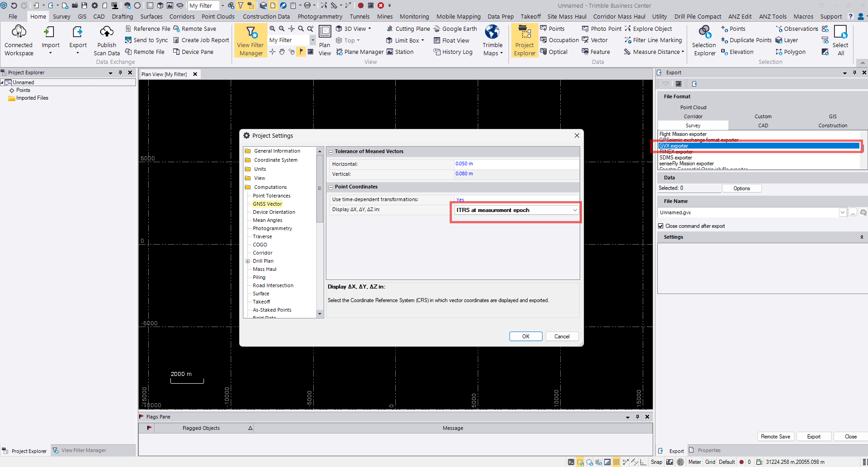The width and height of the screenshot is (868, 467).
Task: Collapse the Settings section in Export pane
Action: [862, 237]
